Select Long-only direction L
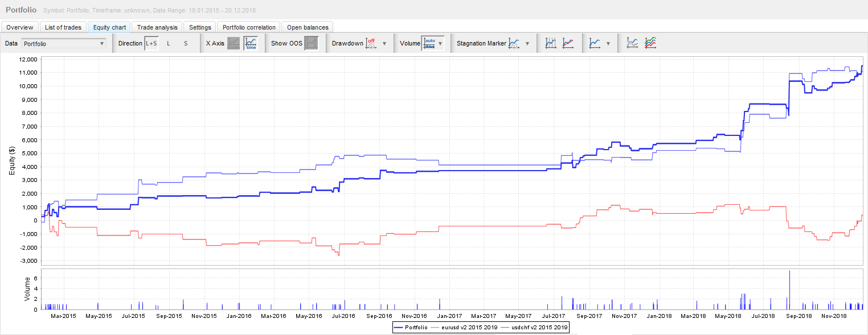 (169, 43)
